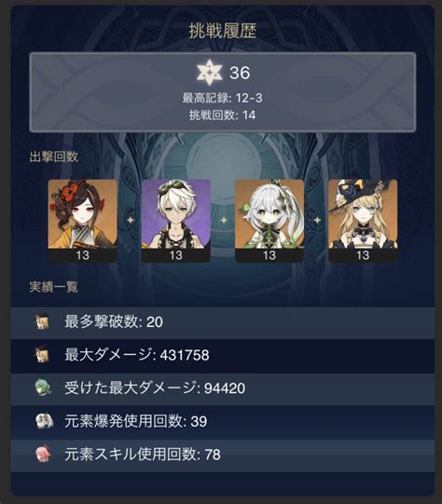Click avatar icon next to 最多撃破数
The width and height of the screenshot is (442, 504).
click(43, 321)
